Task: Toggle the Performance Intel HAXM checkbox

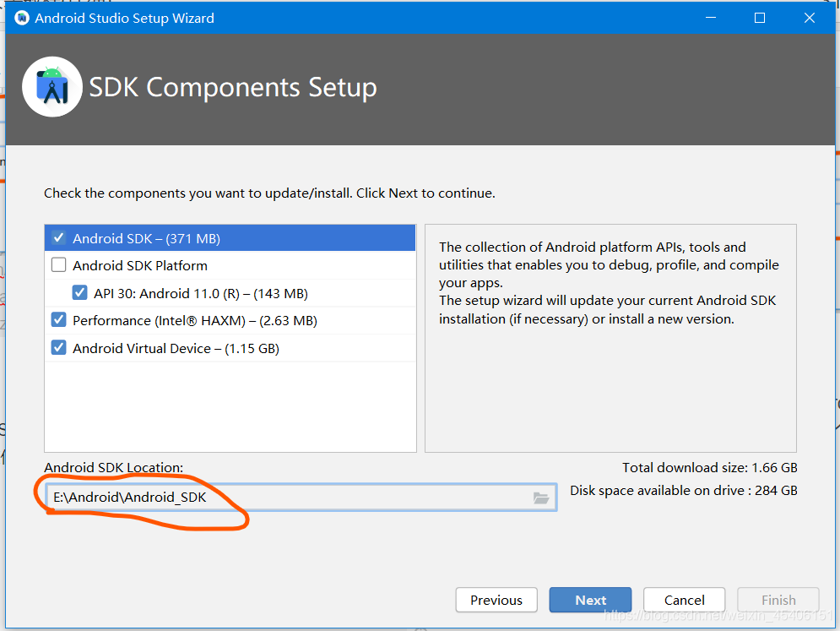Action: (58, 320)
